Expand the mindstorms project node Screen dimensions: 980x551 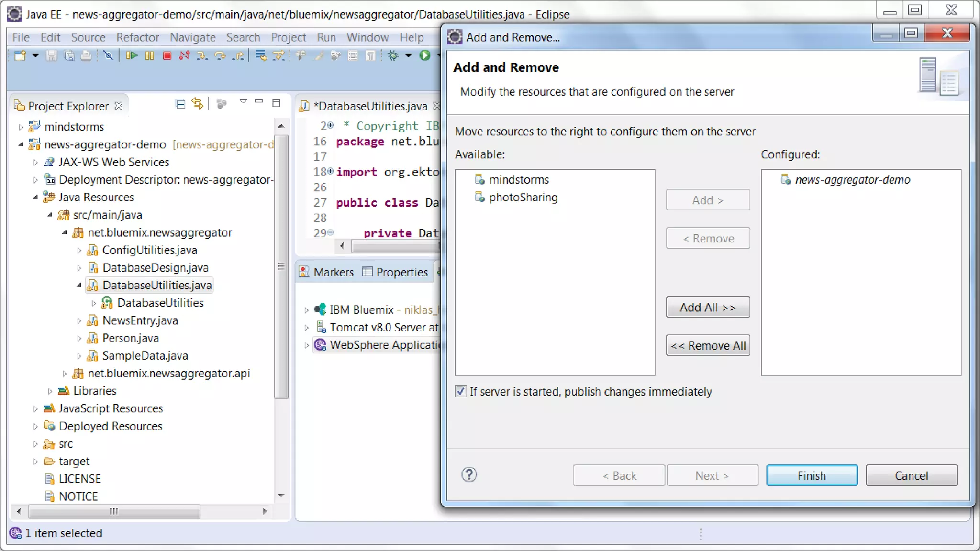click(21, 127)
